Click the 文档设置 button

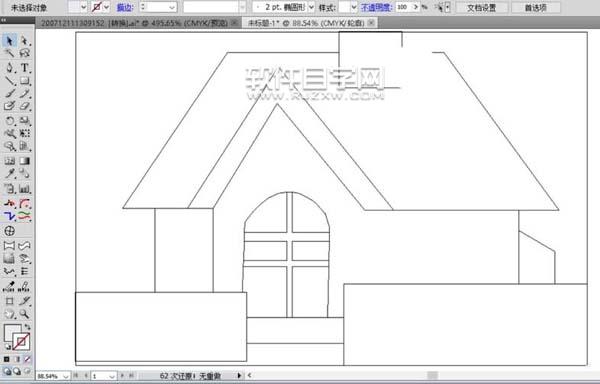[x=481, y=8]
